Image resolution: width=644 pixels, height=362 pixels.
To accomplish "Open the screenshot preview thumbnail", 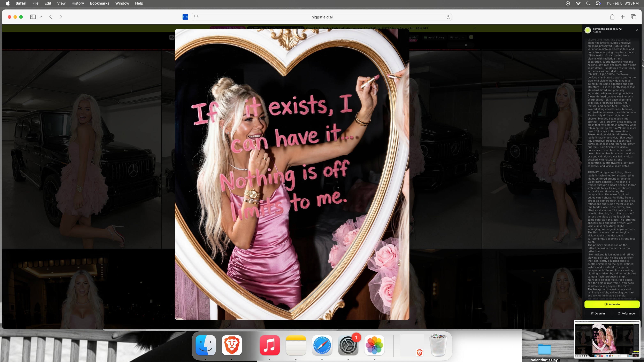I will tap(607, 339).
